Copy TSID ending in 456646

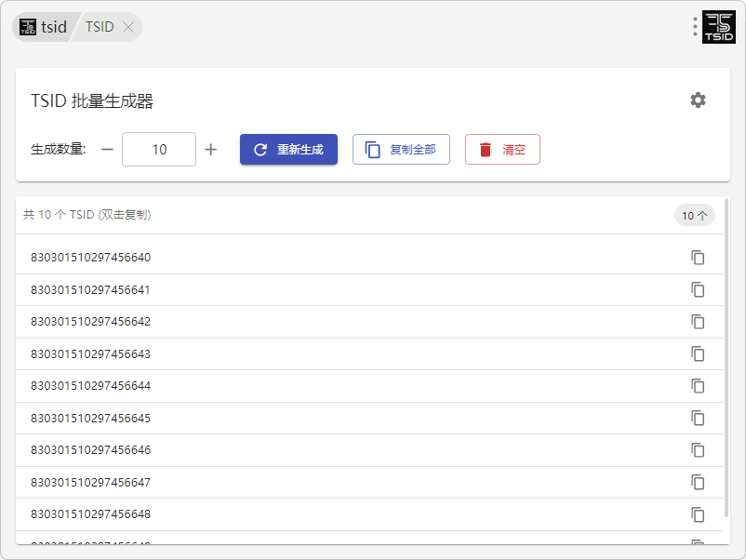coord(698,450)
